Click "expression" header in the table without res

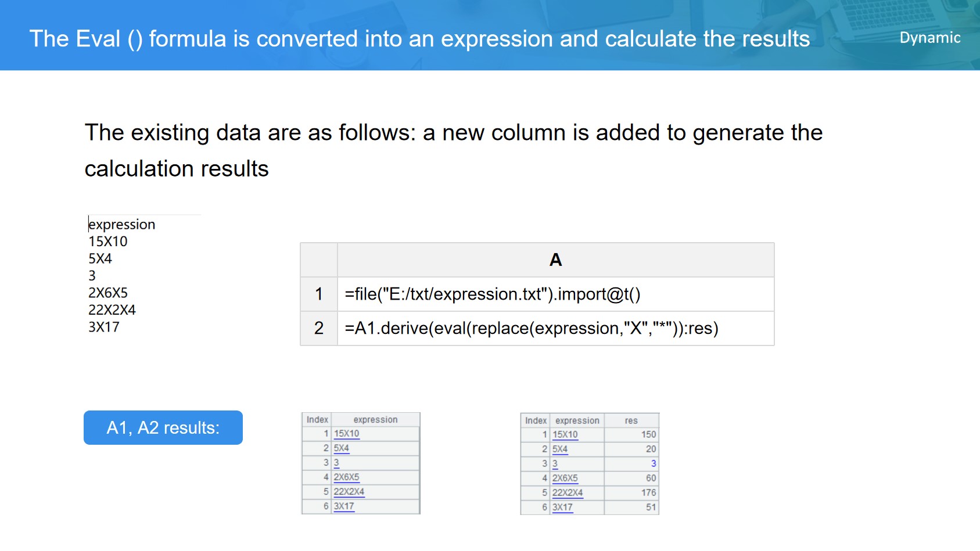coord(375,420)
